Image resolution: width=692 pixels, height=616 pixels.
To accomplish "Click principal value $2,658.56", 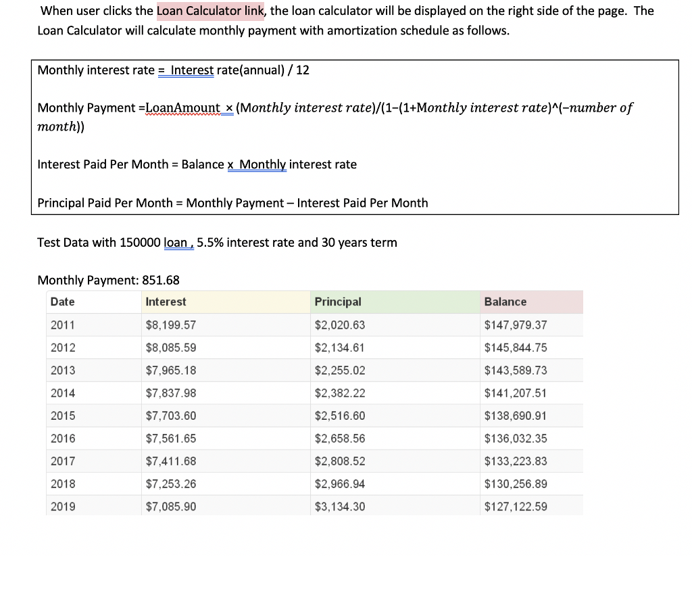I will click(340, 439).
